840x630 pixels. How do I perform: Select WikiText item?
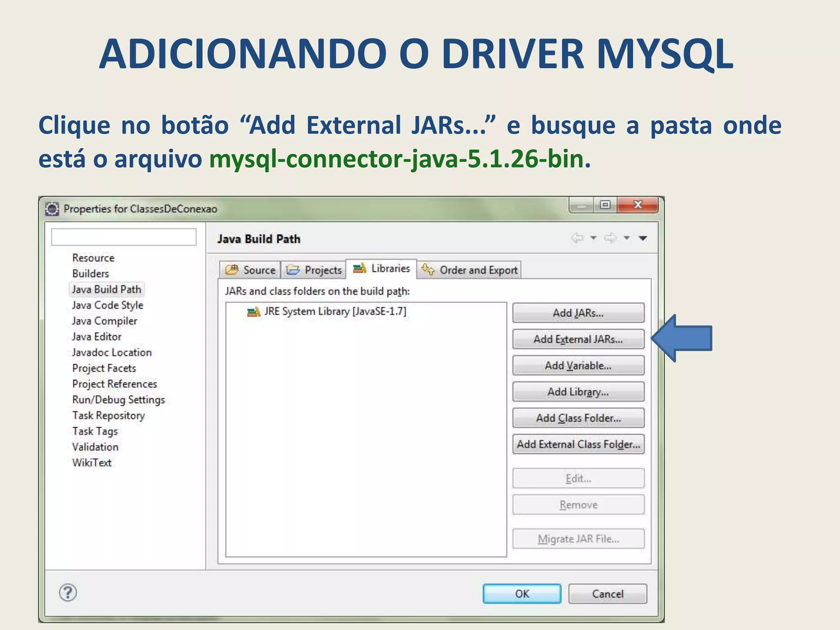(91, 463)
